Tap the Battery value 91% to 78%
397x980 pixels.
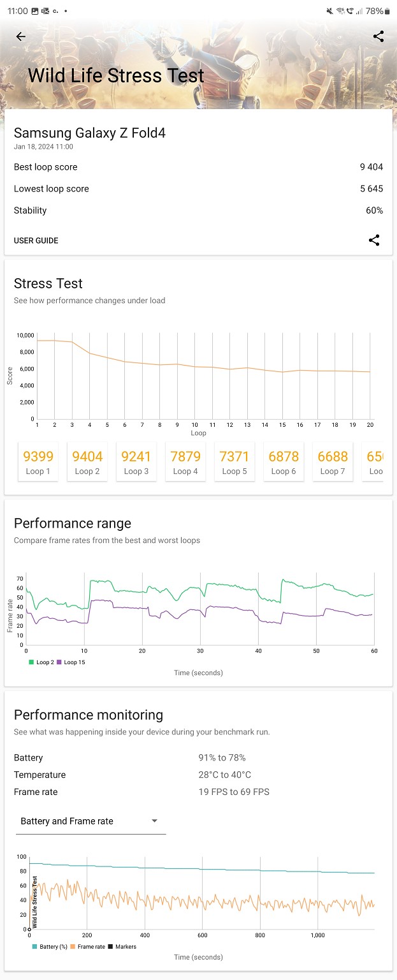click(222, 758)
